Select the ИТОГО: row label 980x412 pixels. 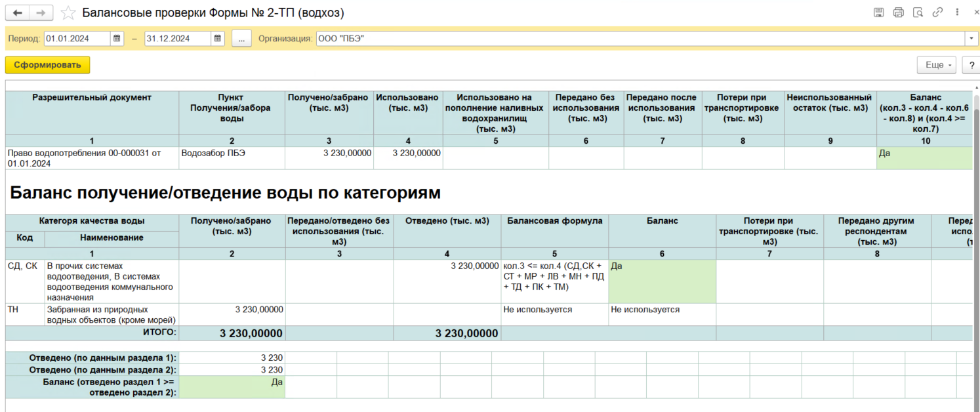(x=92, y=333)
